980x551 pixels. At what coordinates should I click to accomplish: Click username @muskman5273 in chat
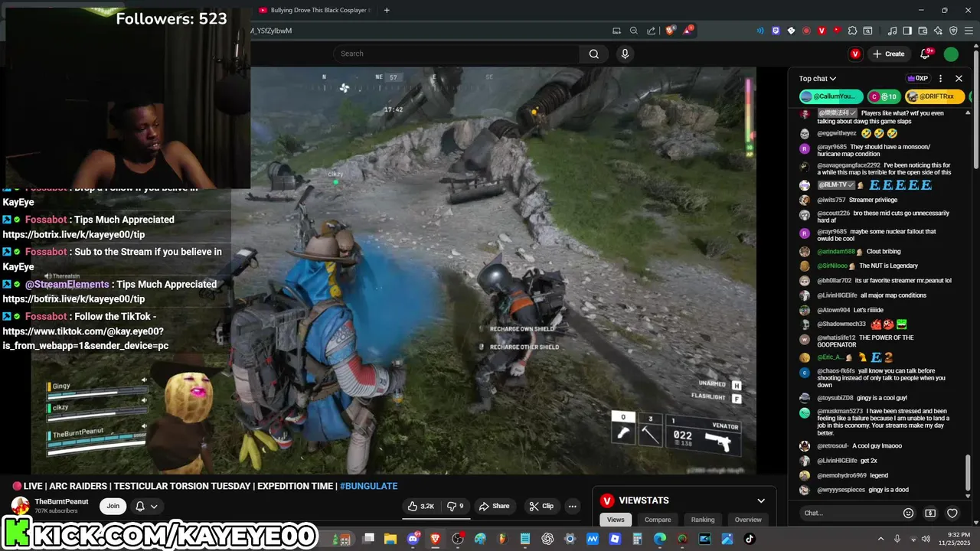(841, 411)
